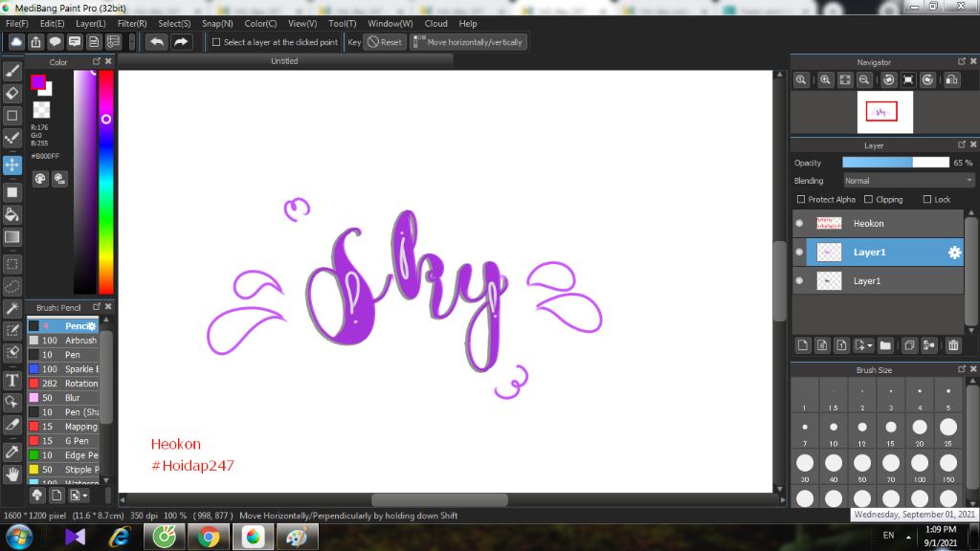Click the Redo arrow in toolbar
Image resolution: width=980 pixels, height=551 pixels.
[181, 42]
